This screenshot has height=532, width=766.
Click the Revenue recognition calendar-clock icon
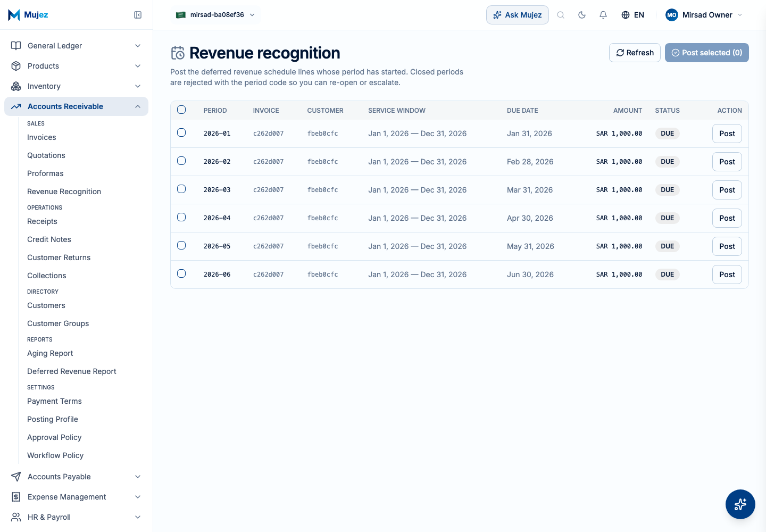pyautogui.click(x=178, y=53)
